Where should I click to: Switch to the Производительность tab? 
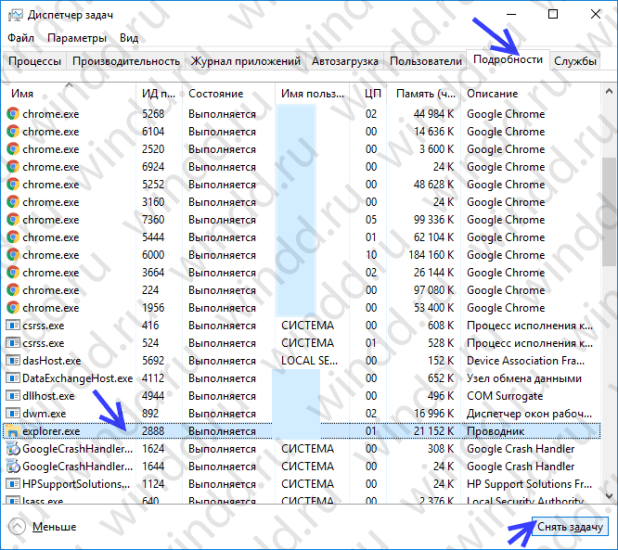pos(126,61)
